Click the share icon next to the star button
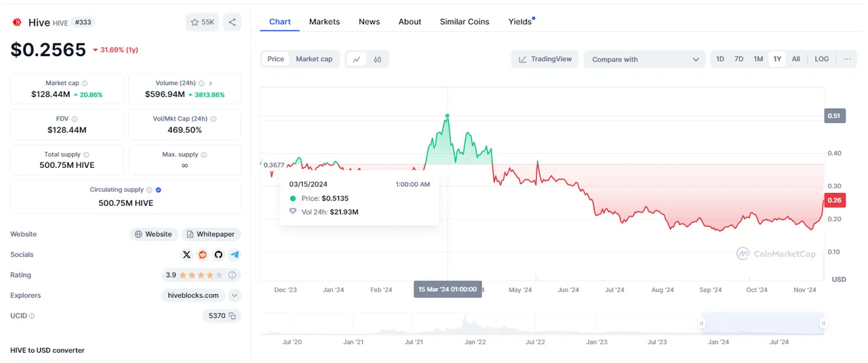The height and width of the screenshot is (363, 868). [x=232, y=22]
